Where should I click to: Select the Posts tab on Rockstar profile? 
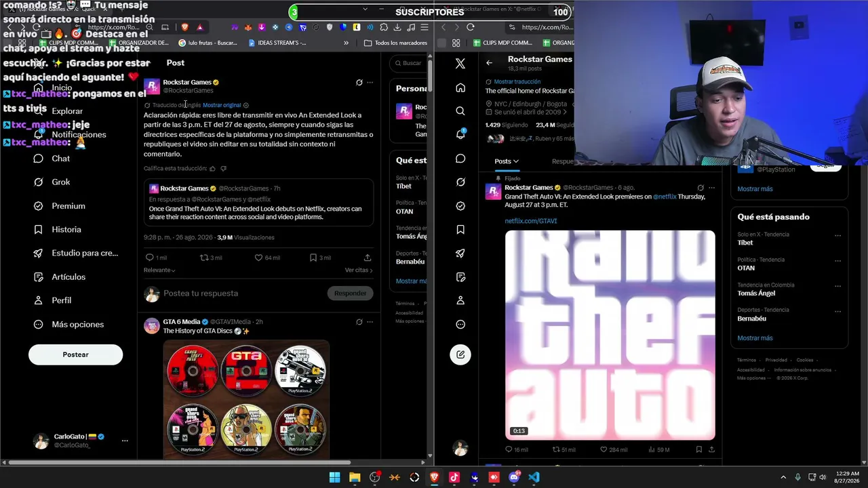coord(506,161)
